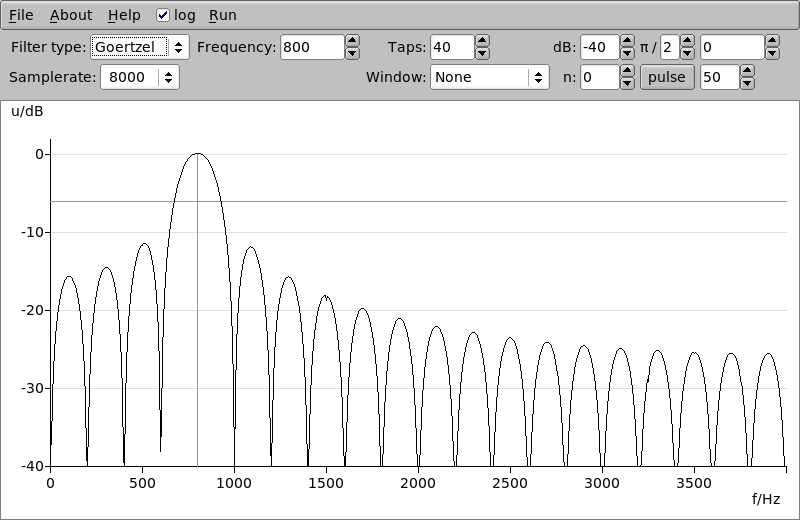Click the Run menu item
Image resolution: width=800 pixels, height=520 pixels.
click(222, 15)
